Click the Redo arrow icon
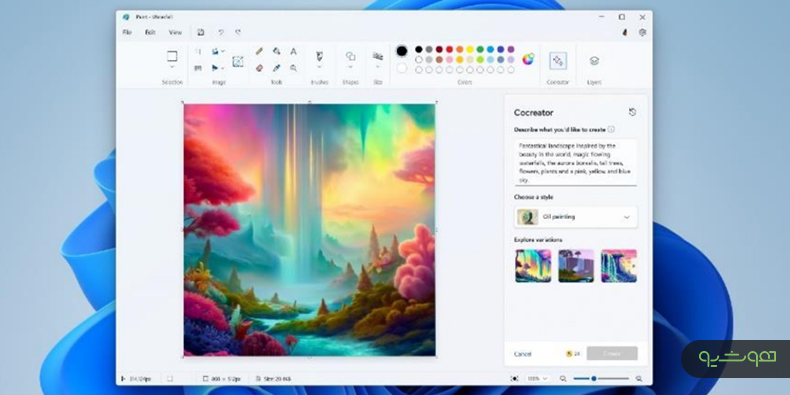The width and height of the screenshot is (790, 395). 238,32
